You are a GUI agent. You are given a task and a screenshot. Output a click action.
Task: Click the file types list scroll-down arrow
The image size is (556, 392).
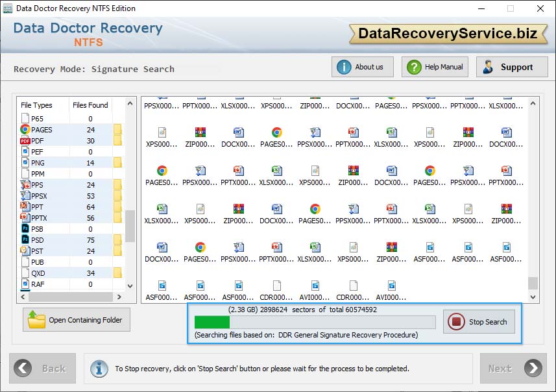[x=130, y=286]
